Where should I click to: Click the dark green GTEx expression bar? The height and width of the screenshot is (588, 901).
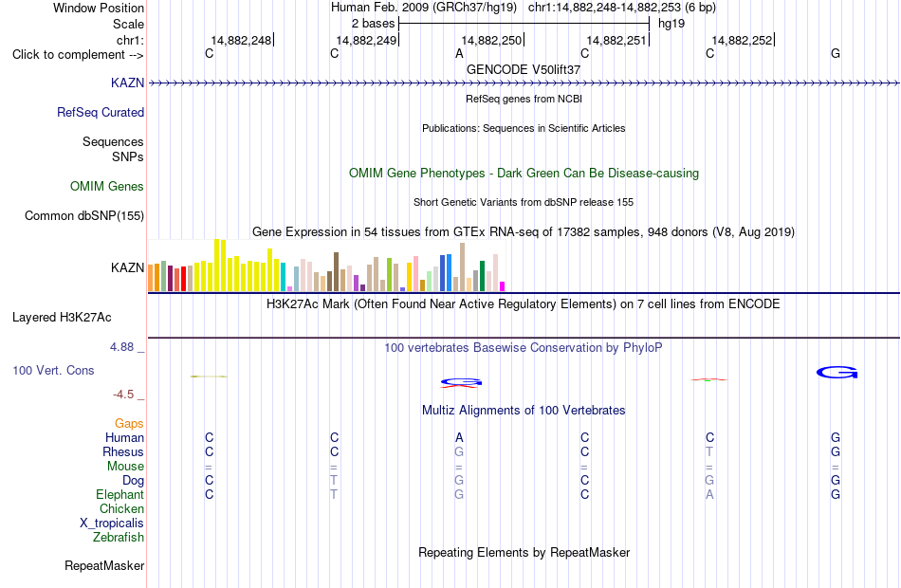pyautogui.click(x=482, y=276)
